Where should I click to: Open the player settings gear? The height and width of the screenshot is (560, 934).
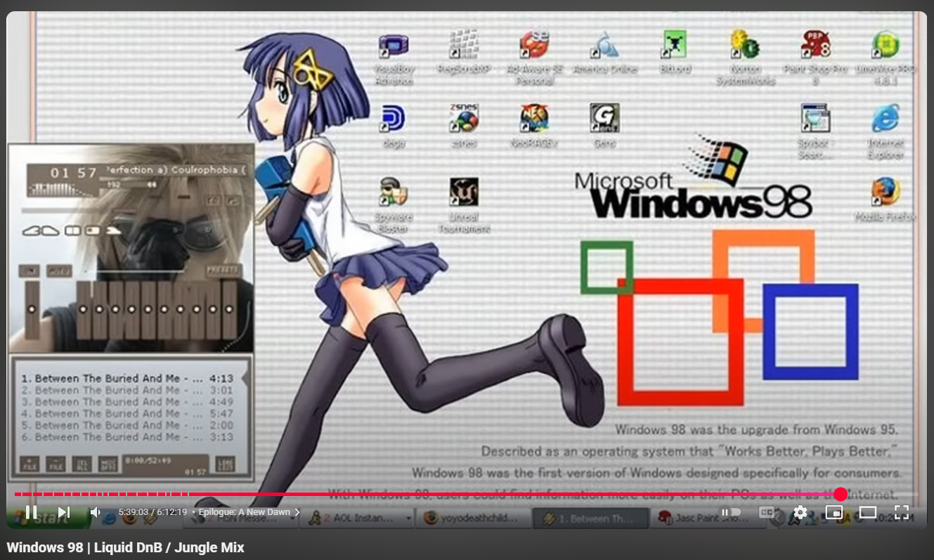800,512
